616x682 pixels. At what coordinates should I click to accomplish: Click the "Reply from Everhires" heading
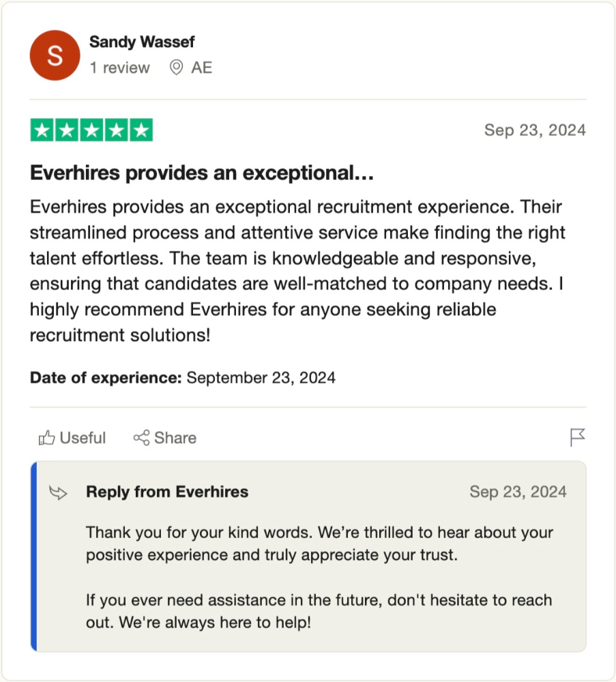click(167, 492)
